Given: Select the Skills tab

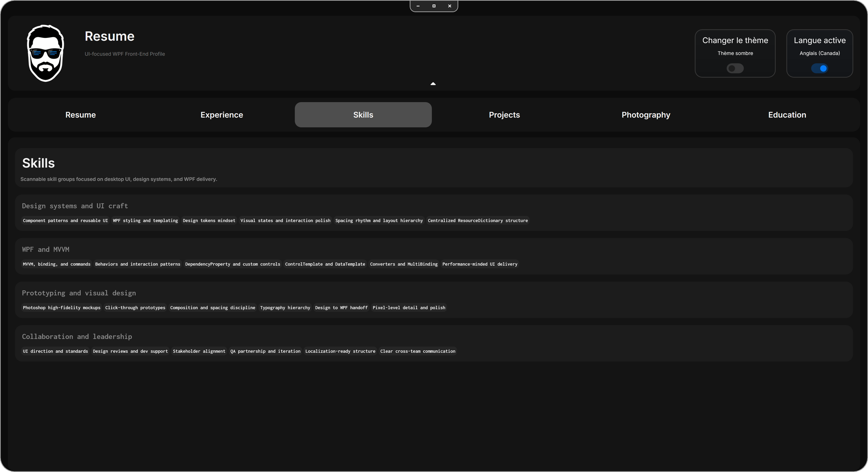Looking at the screenshot, I should pos(363,115).
